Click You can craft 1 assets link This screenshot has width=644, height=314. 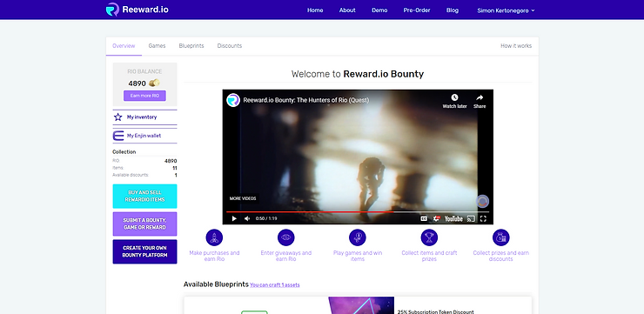click(x=275, y=284)
